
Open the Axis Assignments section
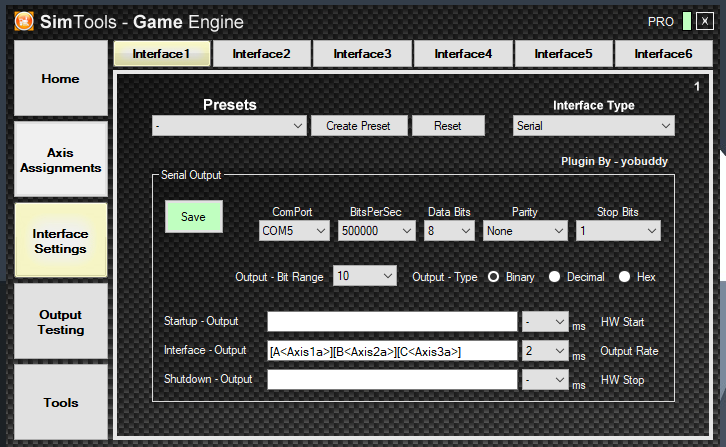click(61, 160)
